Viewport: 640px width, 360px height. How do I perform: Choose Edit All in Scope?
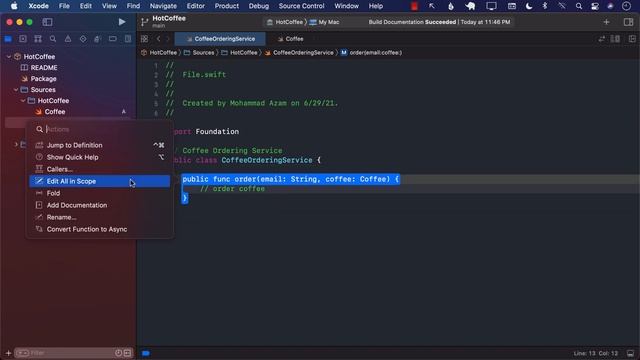point(100,181)
